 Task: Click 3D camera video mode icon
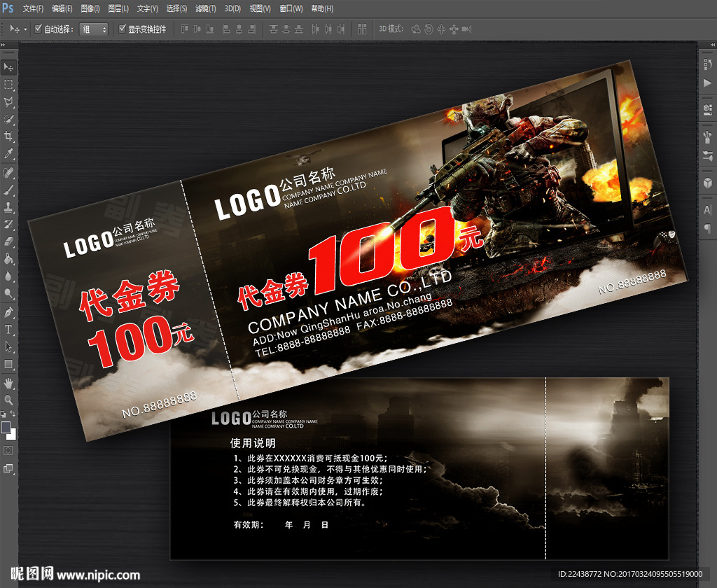(x=466, y=29)
